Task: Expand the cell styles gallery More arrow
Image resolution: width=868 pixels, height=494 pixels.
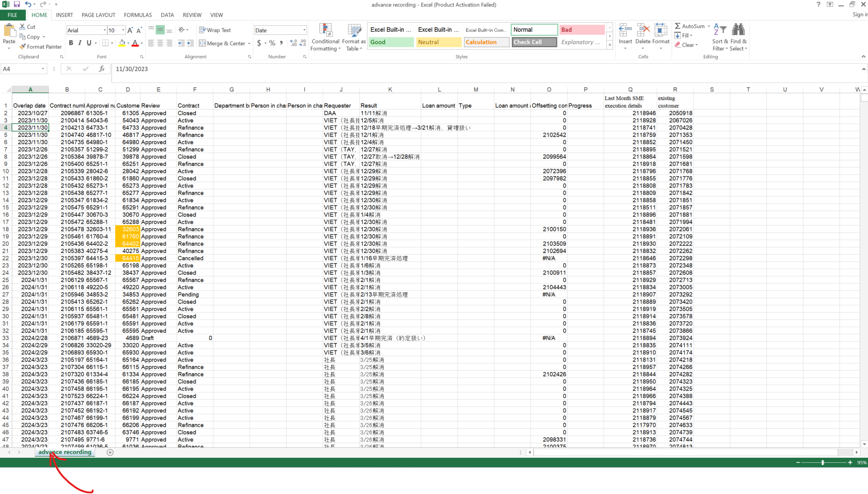Action: (x=610, y=45)
